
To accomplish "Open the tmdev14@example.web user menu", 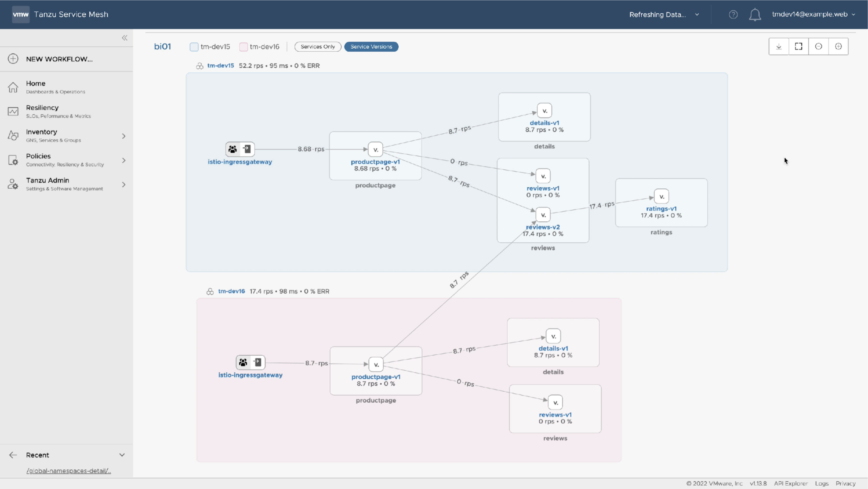I will [x=814, y=14].
